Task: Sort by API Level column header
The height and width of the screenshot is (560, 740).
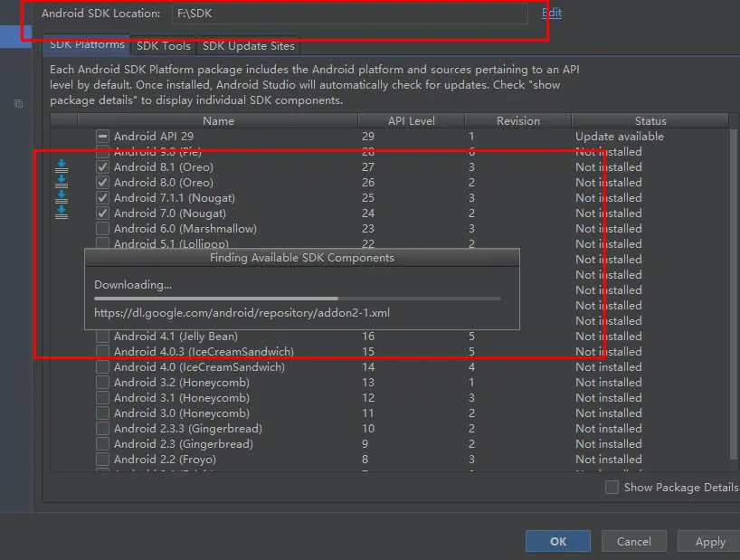Action: tap(411, 120)
